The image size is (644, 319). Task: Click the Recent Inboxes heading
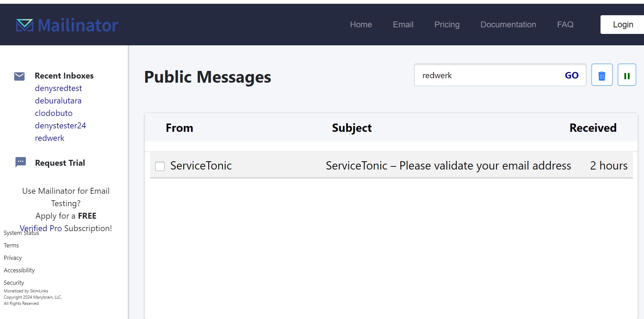[64, 76]
